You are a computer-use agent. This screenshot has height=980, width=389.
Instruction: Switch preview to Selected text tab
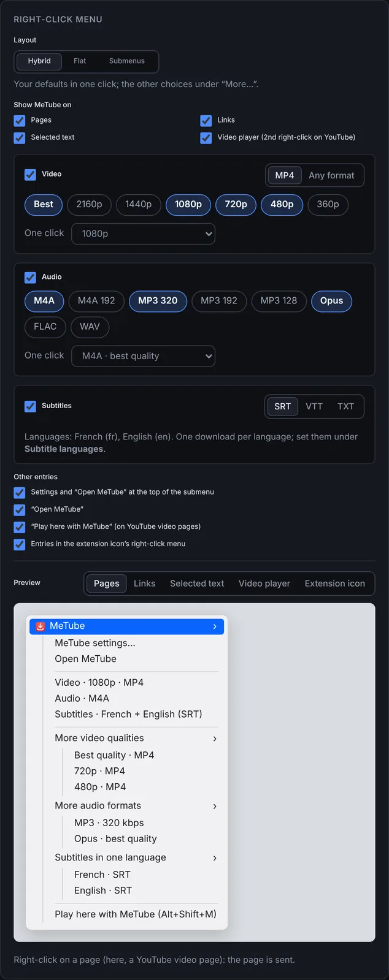[x=197, y=584]
